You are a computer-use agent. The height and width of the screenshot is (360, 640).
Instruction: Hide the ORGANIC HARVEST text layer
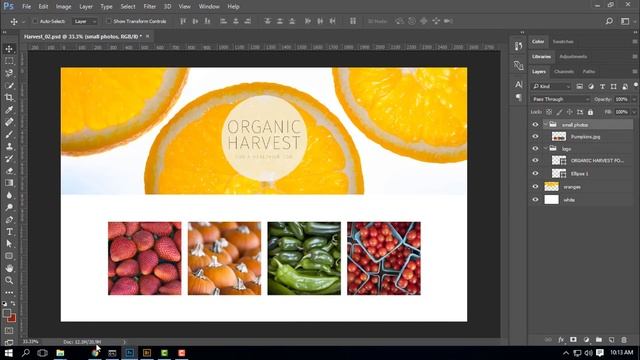point(535,161)
